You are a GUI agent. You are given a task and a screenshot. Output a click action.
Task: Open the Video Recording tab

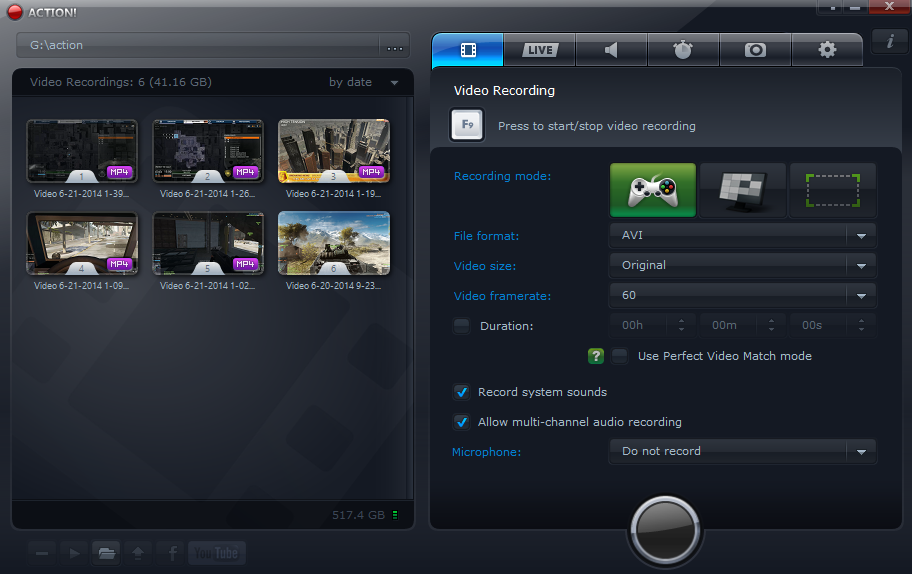(468, 50)
